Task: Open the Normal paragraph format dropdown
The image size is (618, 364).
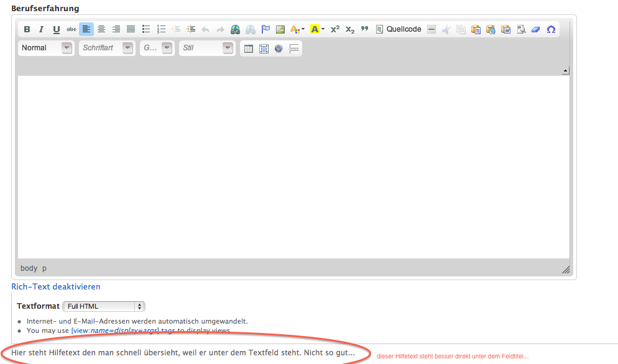Action: pyautogui.click(x=47, y=48)
